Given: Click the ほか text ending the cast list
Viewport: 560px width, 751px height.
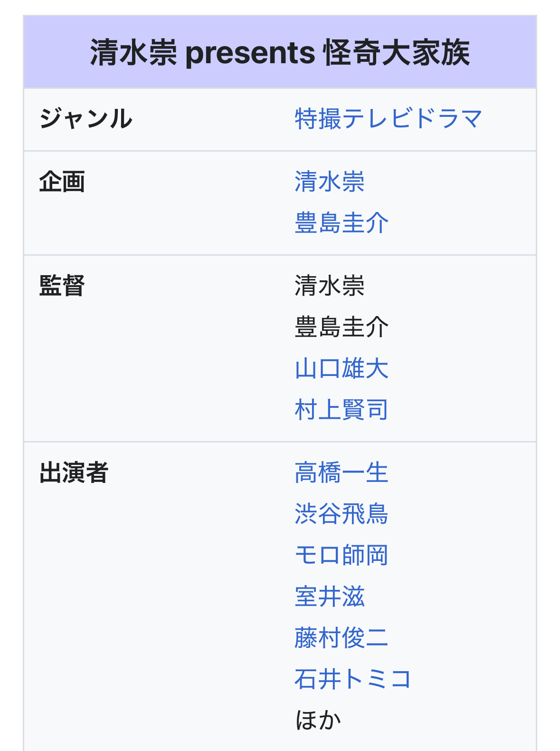Looking at the screenshot, I should pyautogui.click(x=318, y=720).
